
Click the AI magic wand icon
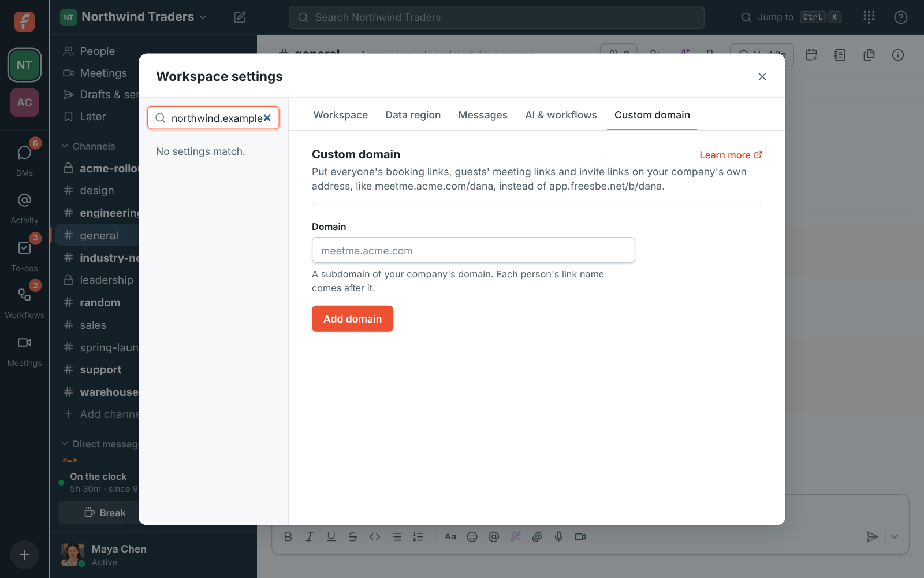pos(515,537)
